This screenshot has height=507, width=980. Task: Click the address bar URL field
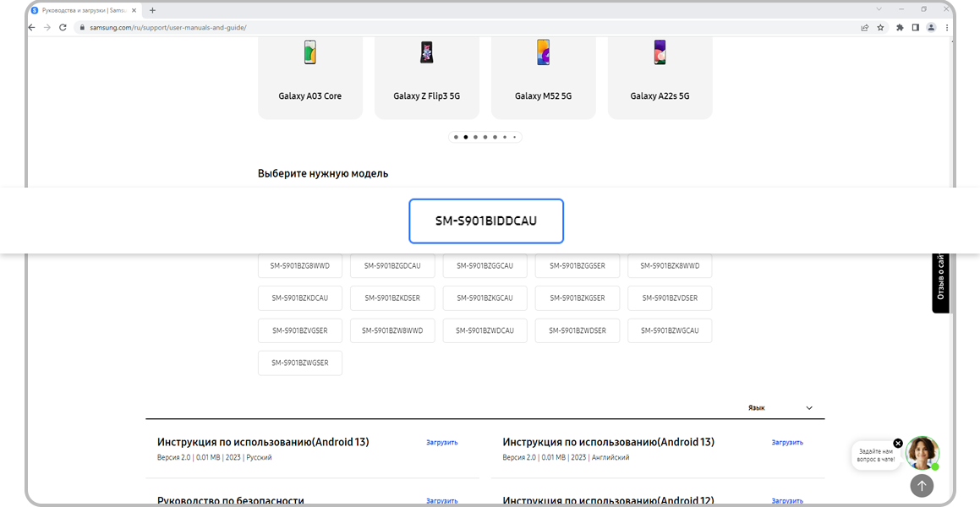tap(466, 28)
